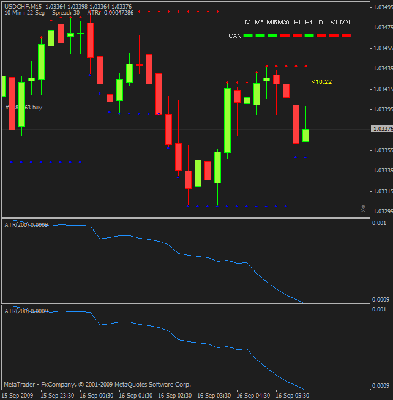Click the red M30 trend indicator bar

point(285,35)
